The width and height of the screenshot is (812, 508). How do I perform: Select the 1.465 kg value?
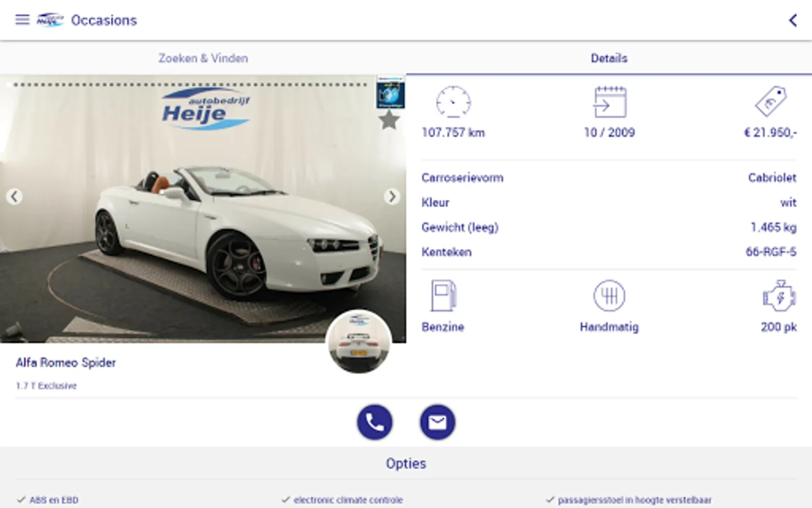773,227
